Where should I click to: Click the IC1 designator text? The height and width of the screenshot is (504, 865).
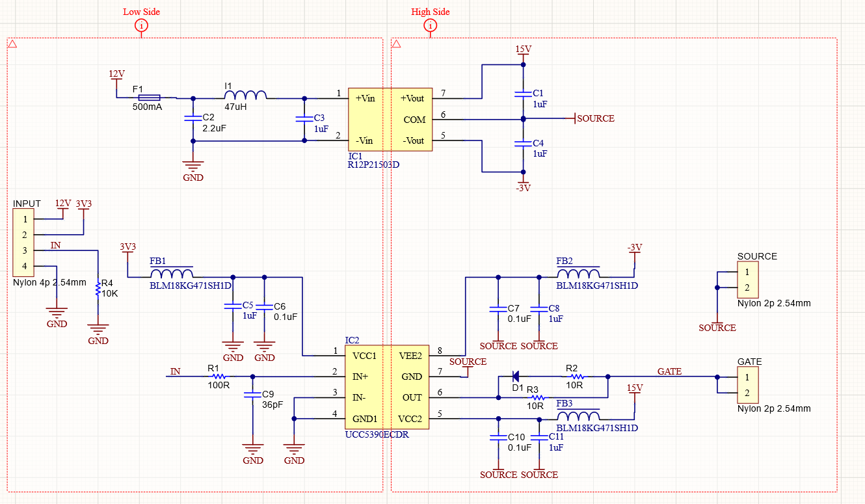tap(355, 156)
